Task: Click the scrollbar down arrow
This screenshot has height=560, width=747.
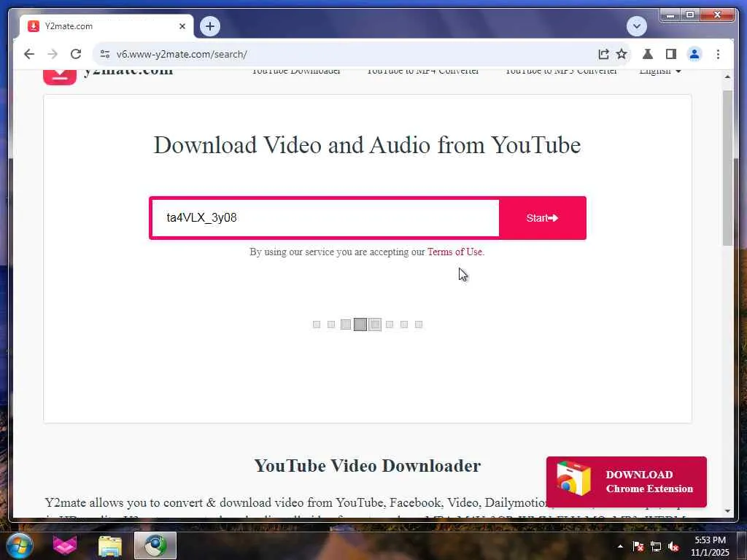Action: pos(727,511)
